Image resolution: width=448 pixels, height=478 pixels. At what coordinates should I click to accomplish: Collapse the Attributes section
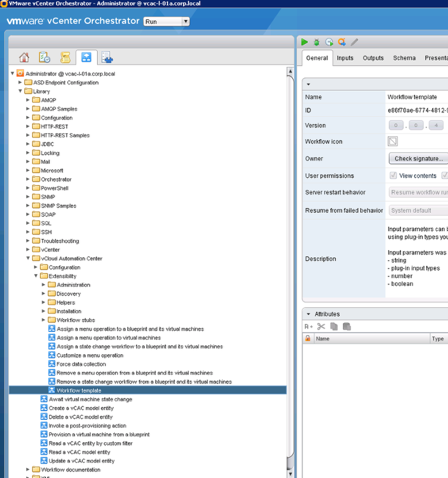pyautogui.click(x=307, y=314)
